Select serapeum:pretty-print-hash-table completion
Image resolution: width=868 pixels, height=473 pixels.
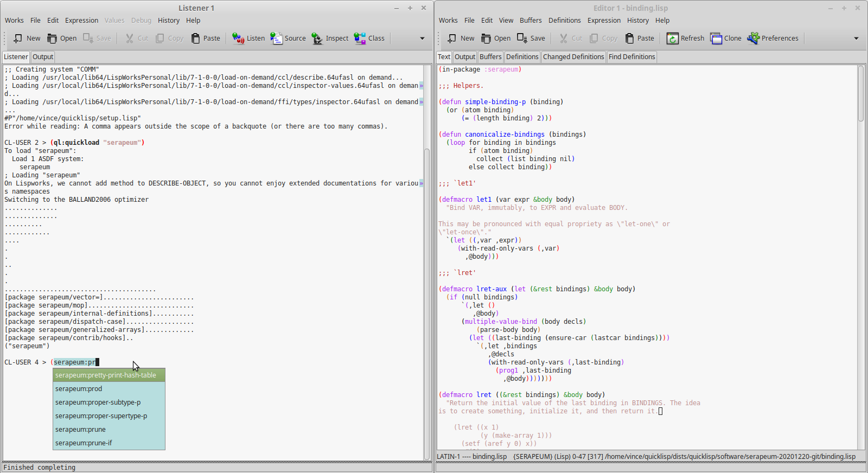pos(106,375)
